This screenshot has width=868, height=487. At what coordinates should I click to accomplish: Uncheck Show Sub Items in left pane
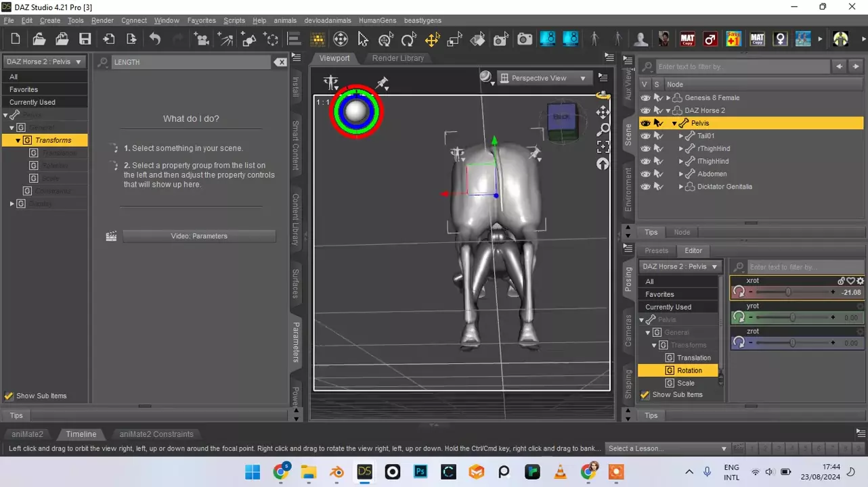point(9,396)
